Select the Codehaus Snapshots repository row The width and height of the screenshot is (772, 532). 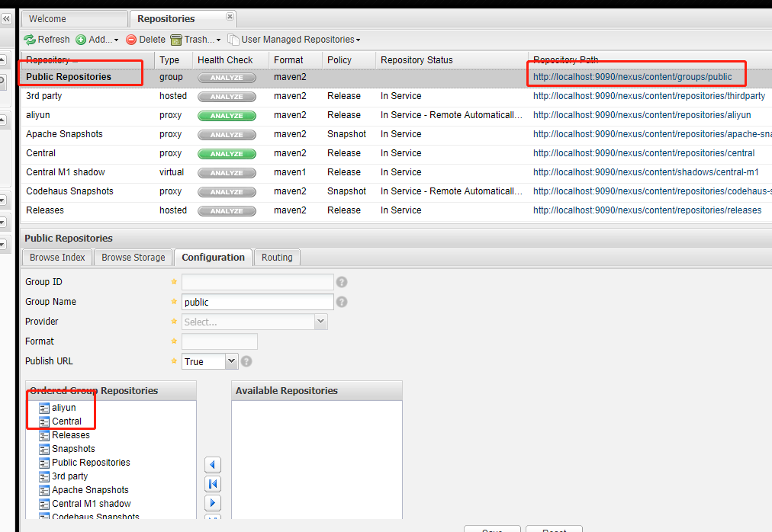click(397, 191)
